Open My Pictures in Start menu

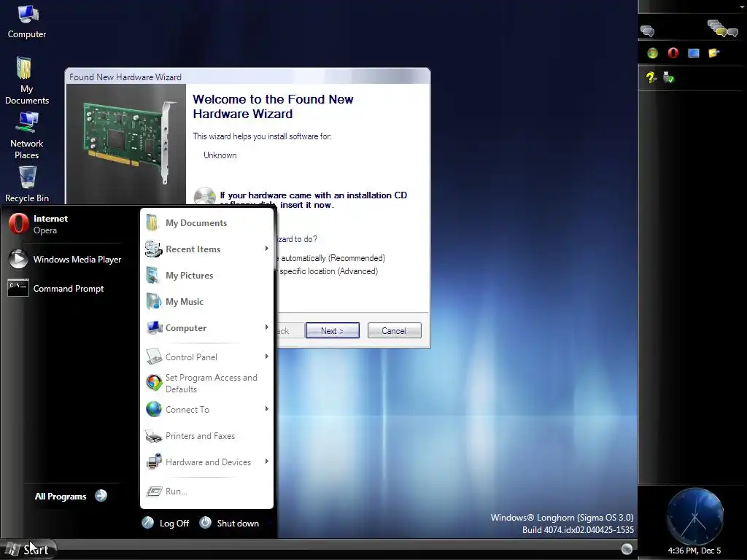(x=206, y=275)
